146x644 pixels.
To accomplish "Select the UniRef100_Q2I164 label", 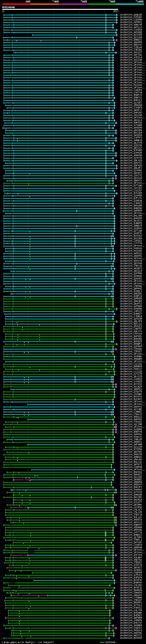I will coord(131,37).
